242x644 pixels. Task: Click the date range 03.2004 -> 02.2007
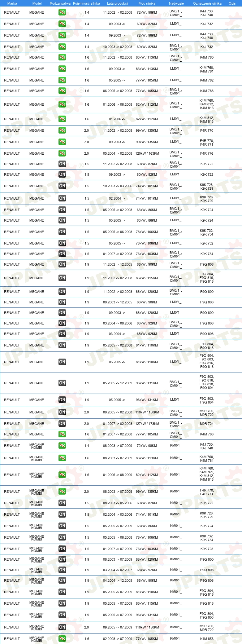(x=118, y=570)
